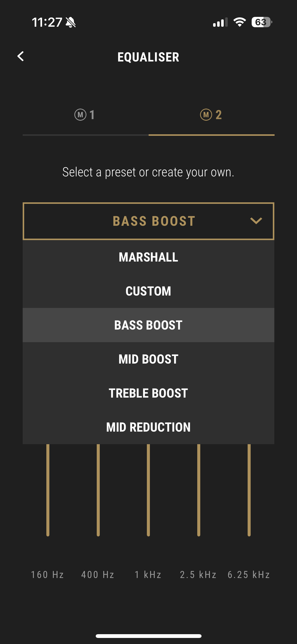Tap the silent mode bell icon
Screen dimensions: 297x644
pos(71,22)
